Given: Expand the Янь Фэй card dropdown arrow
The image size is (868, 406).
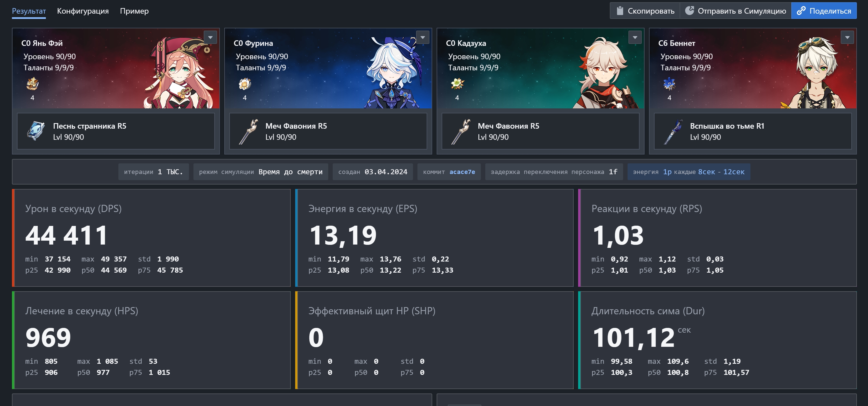Looking at the screenshot, I should click(210, 38).
